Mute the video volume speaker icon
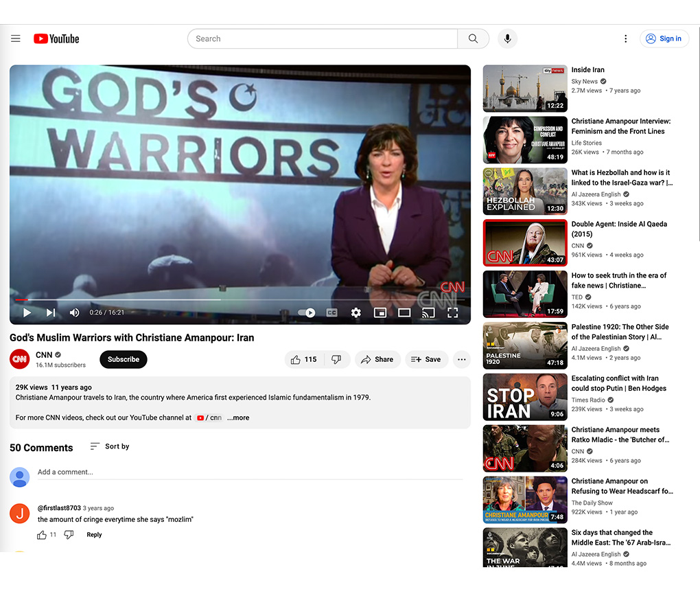 (75, 312)
